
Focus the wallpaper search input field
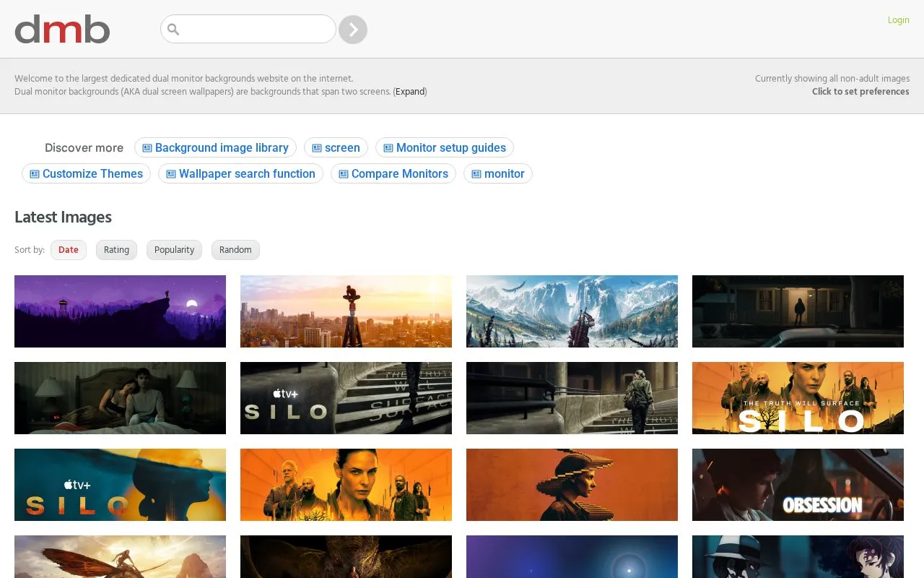coord(248,30)
